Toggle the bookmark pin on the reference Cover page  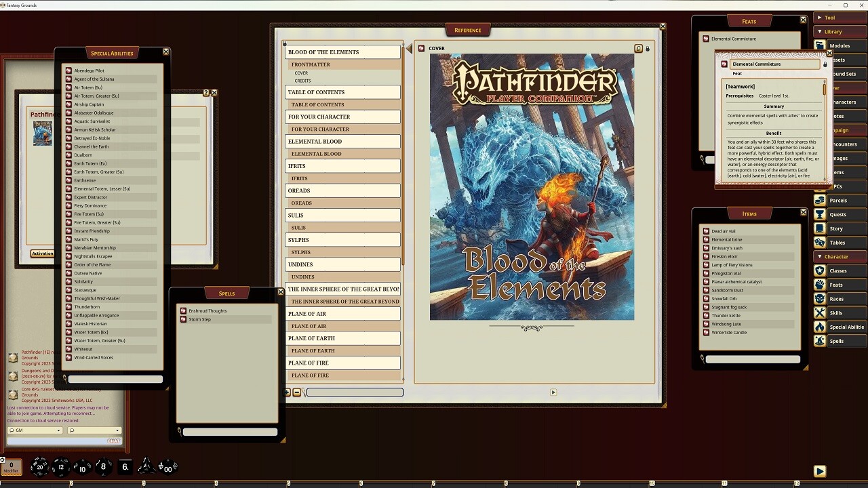637,48
